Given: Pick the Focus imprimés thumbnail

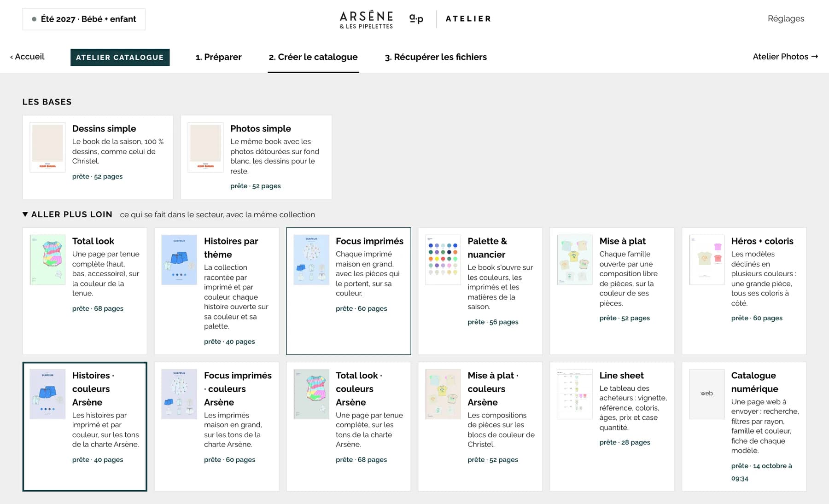Looking at the screenshot, I should [x=311, y=260].
